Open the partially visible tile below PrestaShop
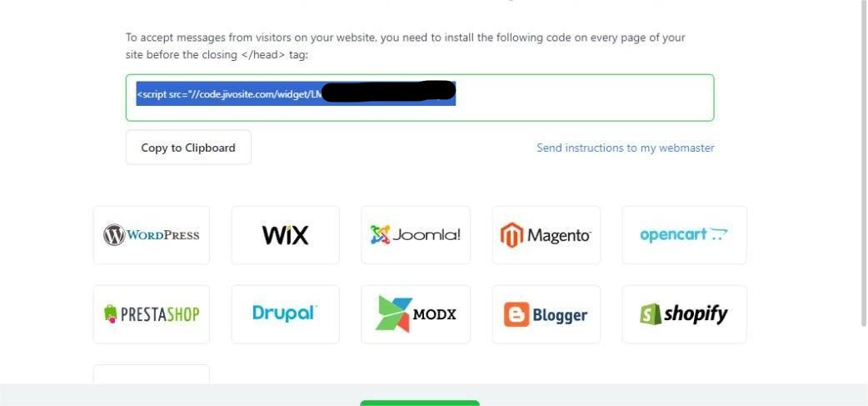Image resolution: width=868 pixels, height=406 pixels. click(151, 374)
